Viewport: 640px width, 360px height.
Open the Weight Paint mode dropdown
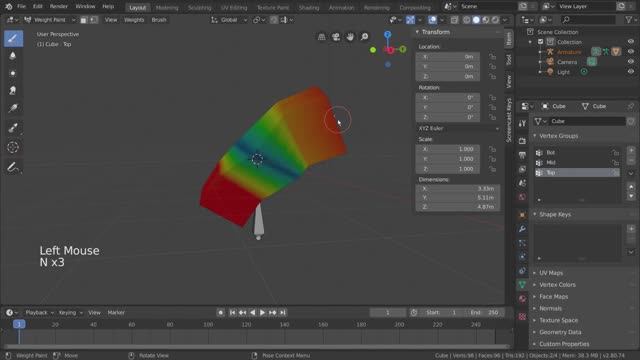pyautogui.click(x=49, y=20)
